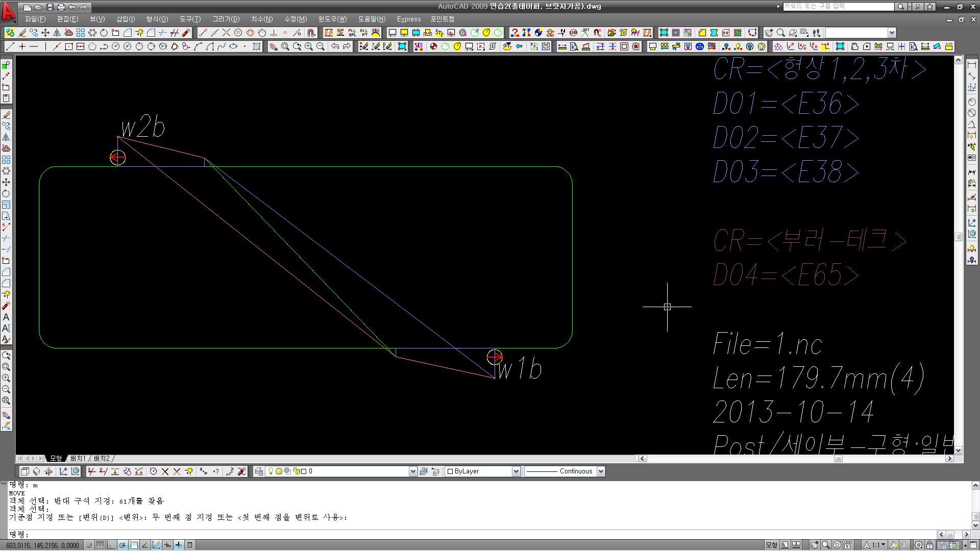Click the ByLayer color swatch box
980x551 pixels.
[x=450, y=471]
